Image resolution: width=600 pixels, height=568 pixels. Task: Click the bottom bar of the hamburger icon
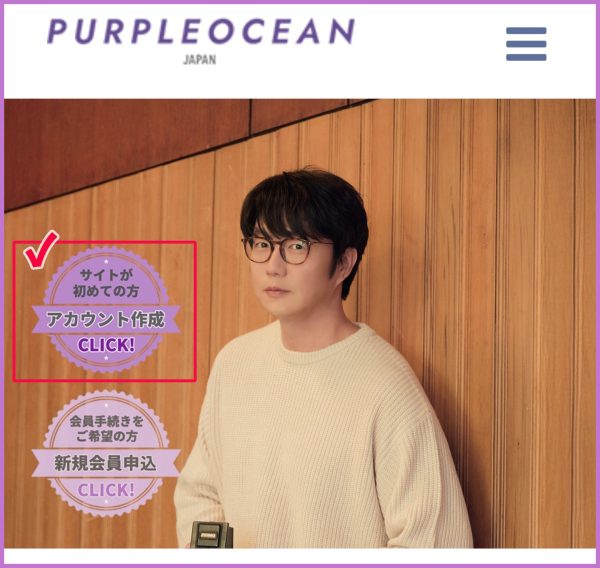(x=526, y=57)
